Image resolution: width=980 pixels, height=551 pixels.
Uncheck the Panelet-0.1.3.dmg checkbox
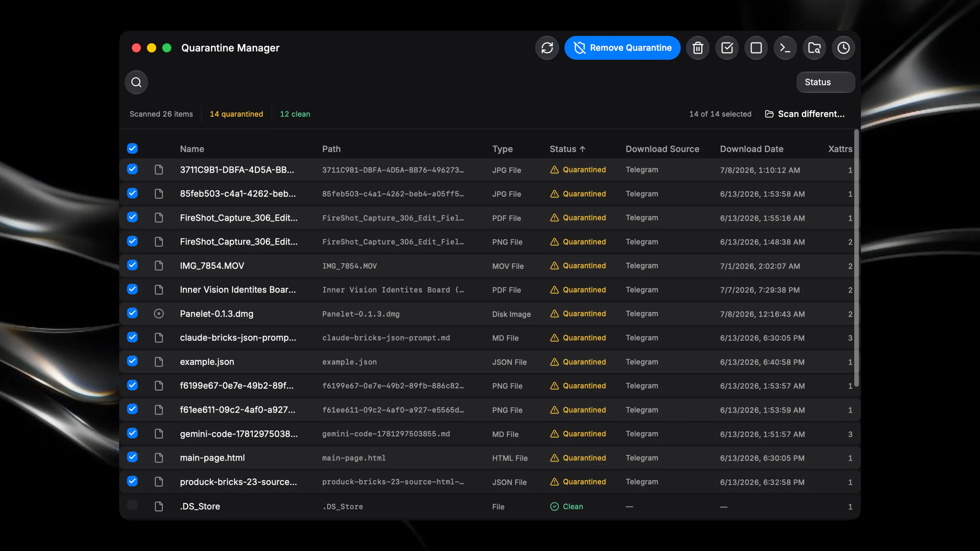tap(132, 313)
